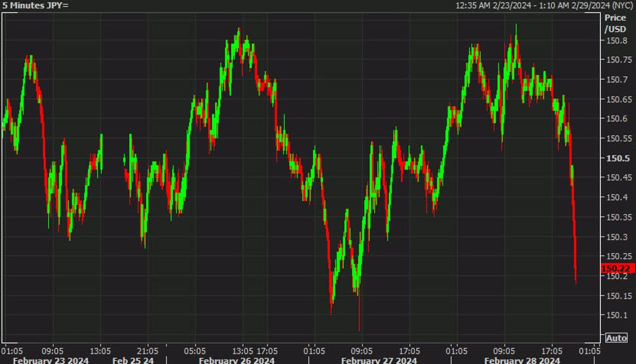Click the 150.35 price axis label
Image resolution: width=636 pixels, height=364 pixels.
tap(618, 217)
